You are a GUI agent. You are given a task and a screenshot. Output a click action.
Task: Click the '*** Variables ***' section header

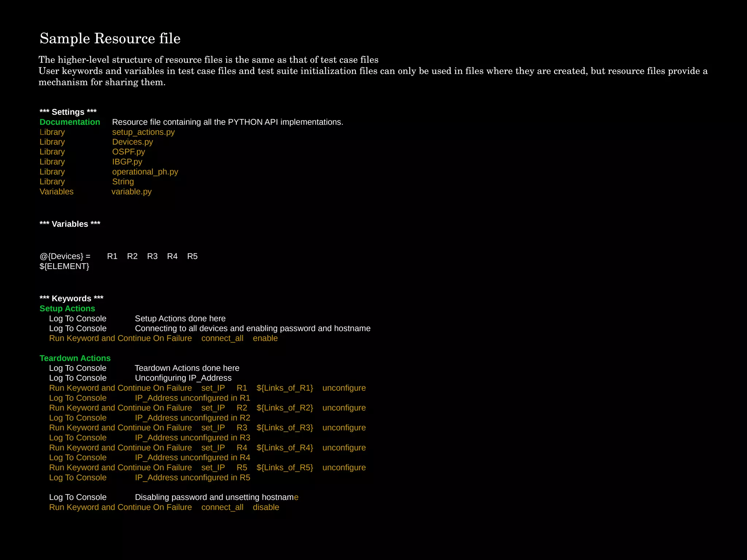coord(70,224)
